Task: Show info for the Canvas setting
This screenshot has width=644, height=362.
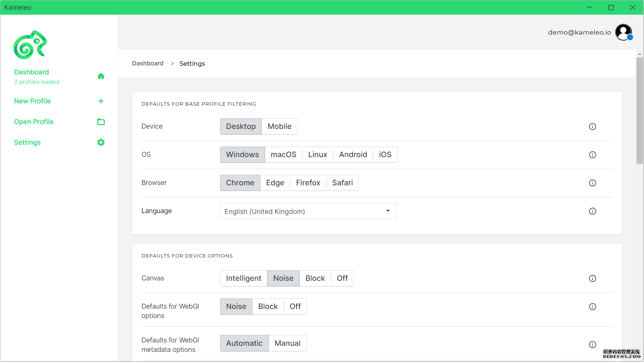Action: click(592, 279)
